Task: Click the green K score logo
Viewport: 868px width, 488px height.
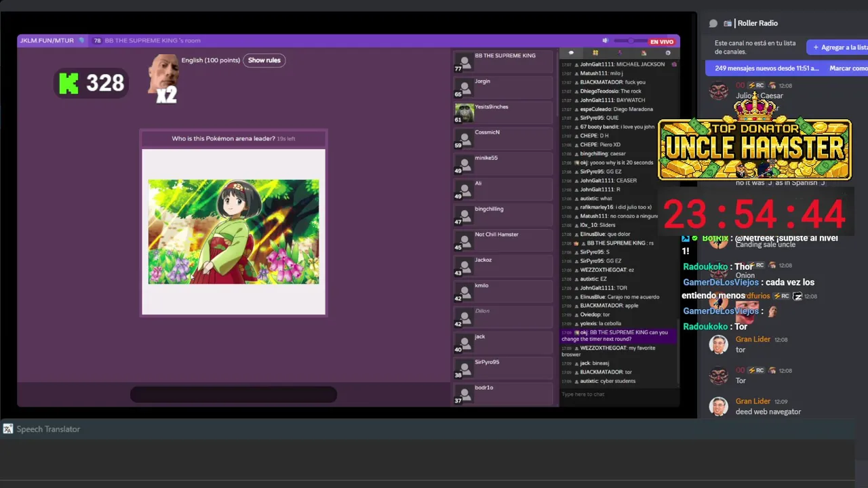Action: click(68, 83)
